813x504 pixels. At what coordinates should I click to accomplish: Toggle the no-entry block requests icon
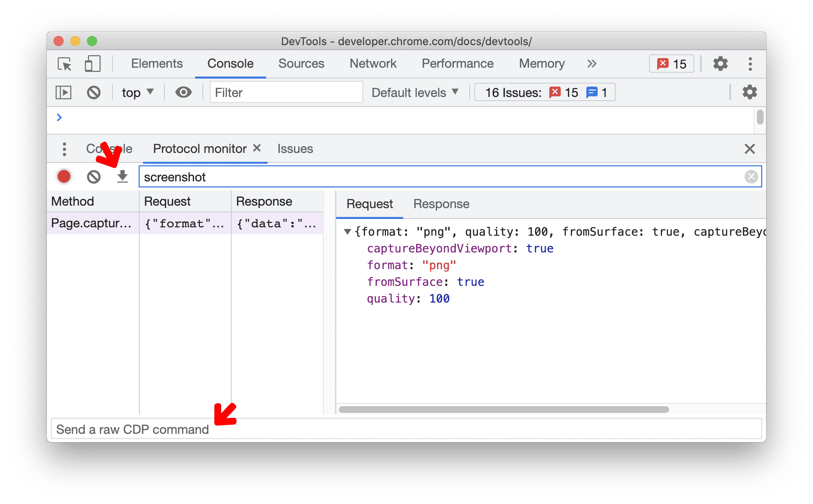(93, 176)
